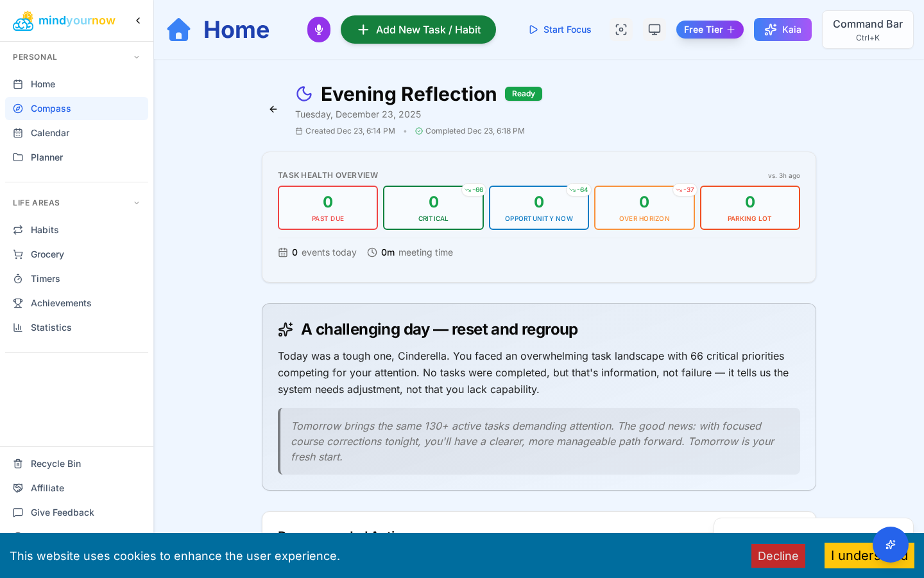Click the Start Focus button
Image resolution: width=924 pixels, height=578 pixels.
(559, 29)
